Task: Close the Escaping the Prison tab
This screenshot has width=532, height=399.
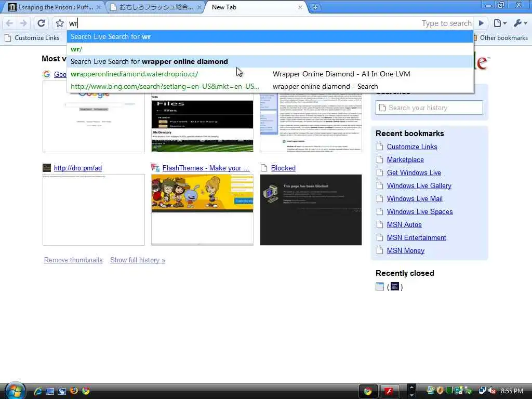Action: coord(98,7)
